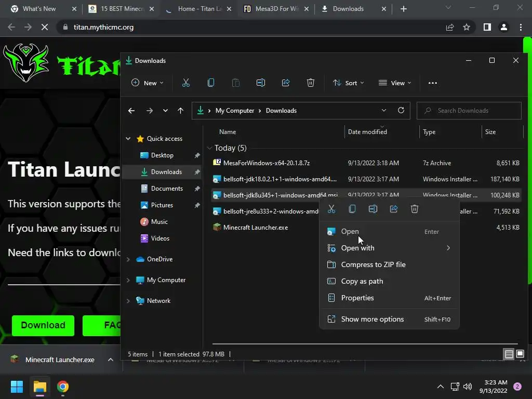Open the recent locations dropdown arrow

[x=165, y=111]
